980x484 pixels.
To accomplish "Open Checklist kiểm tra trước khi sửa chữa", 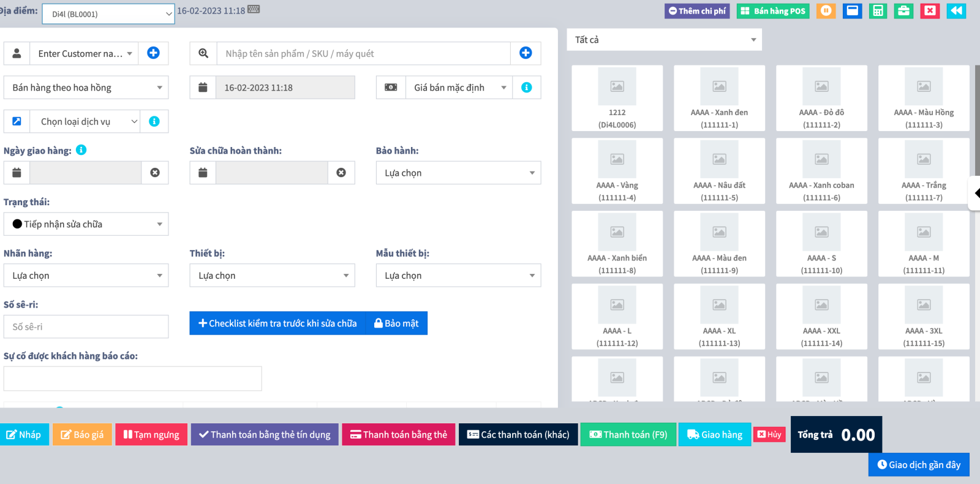I will (x=277, y=323).
